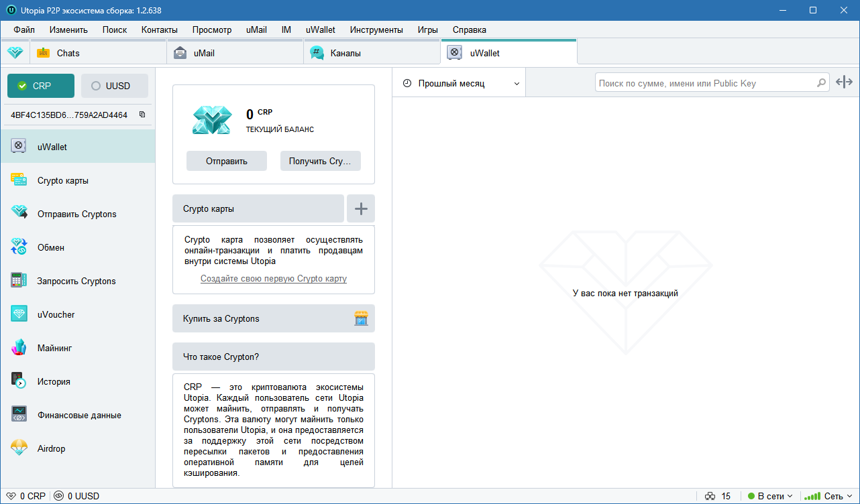Open the Контакты menu

[160, 29]
